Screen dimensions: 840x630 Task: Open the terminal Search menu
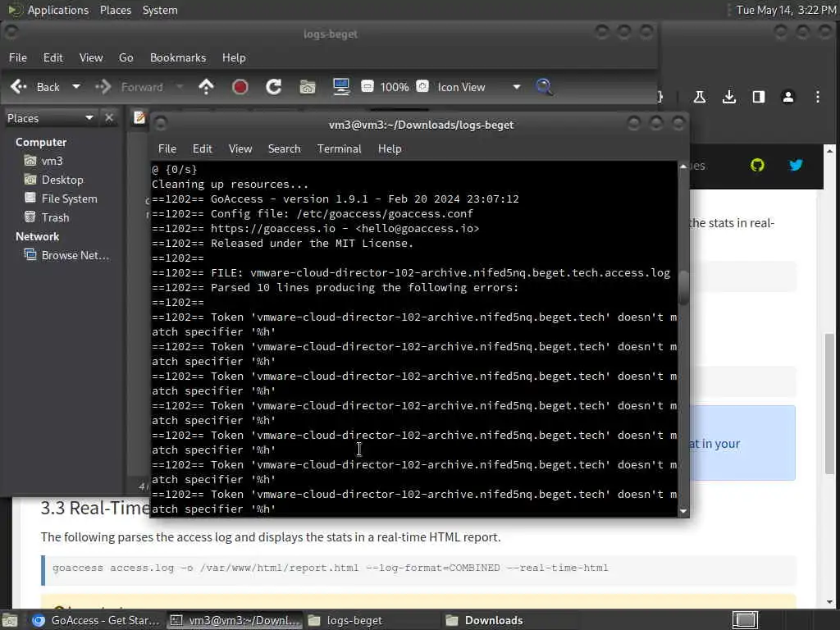pyautogui.click(x=285, y=148)
